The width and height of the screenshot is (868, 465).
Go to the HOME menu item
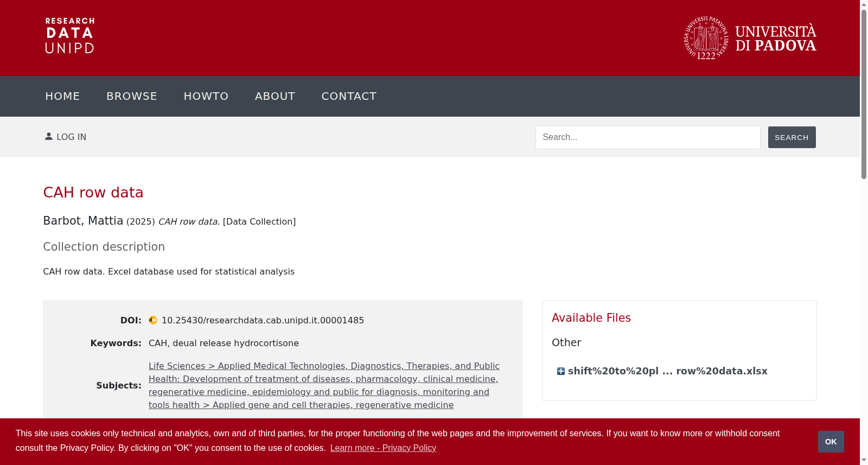[x=62, y=96]
